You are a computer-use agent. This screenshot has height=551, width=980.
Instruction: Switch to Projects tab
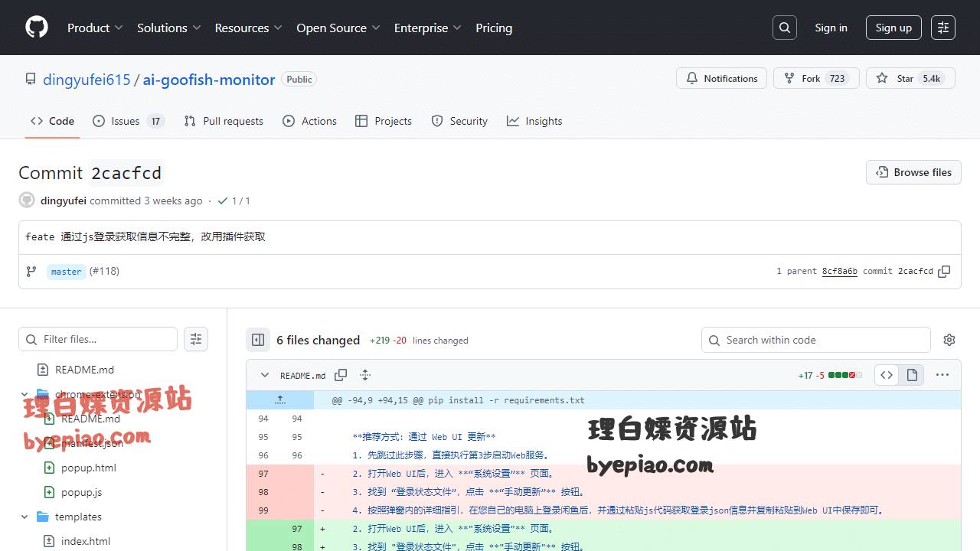tap(384, 121)
